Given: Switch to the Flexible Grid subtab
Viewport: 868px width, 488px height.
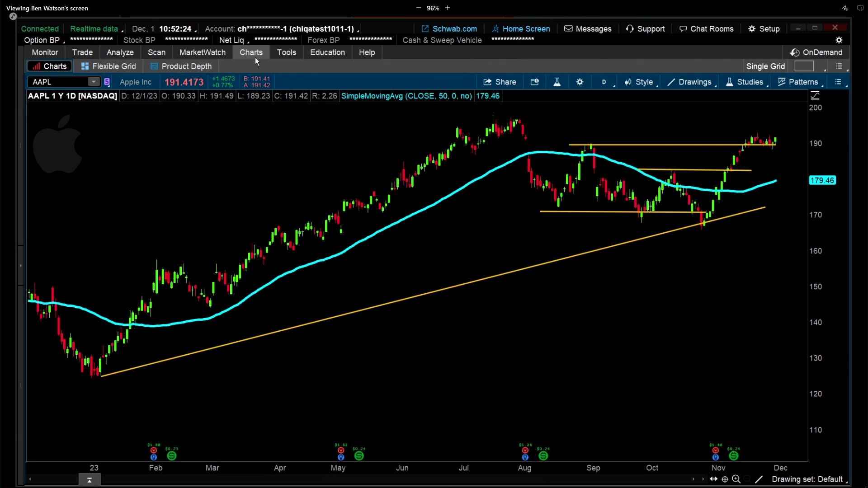Looking at the screenshot, I should (108, 66).
